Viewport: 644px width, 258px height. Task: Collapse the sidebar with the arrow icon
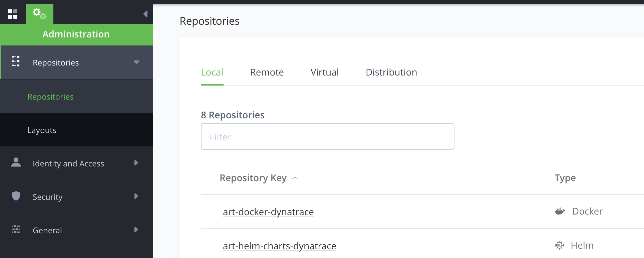145,14
